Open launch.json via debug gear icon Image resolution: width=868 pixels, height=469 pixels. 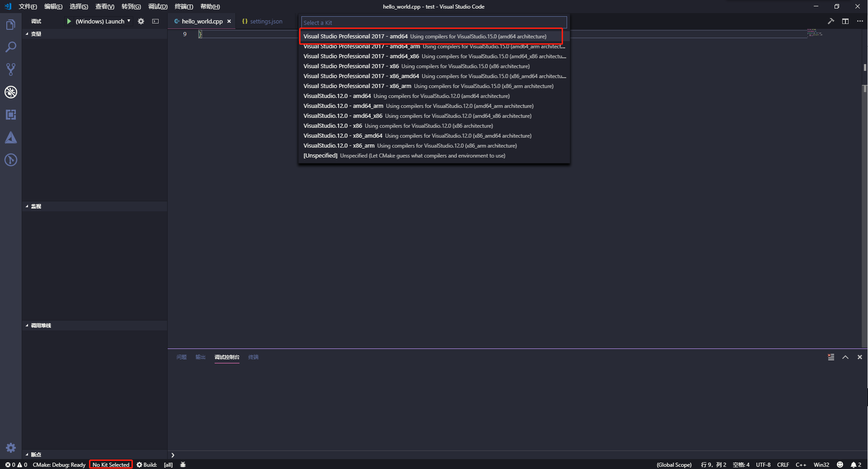pos(141,21)
